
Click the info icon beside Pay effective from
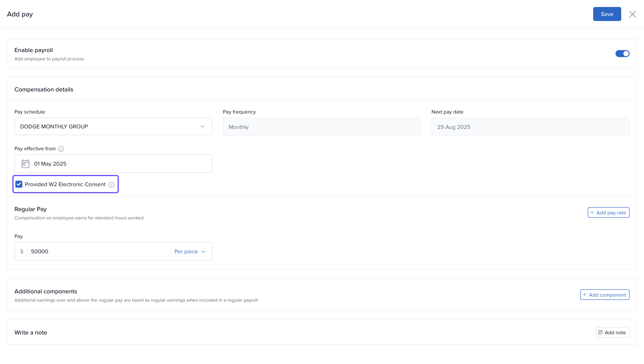pos(61,149)
